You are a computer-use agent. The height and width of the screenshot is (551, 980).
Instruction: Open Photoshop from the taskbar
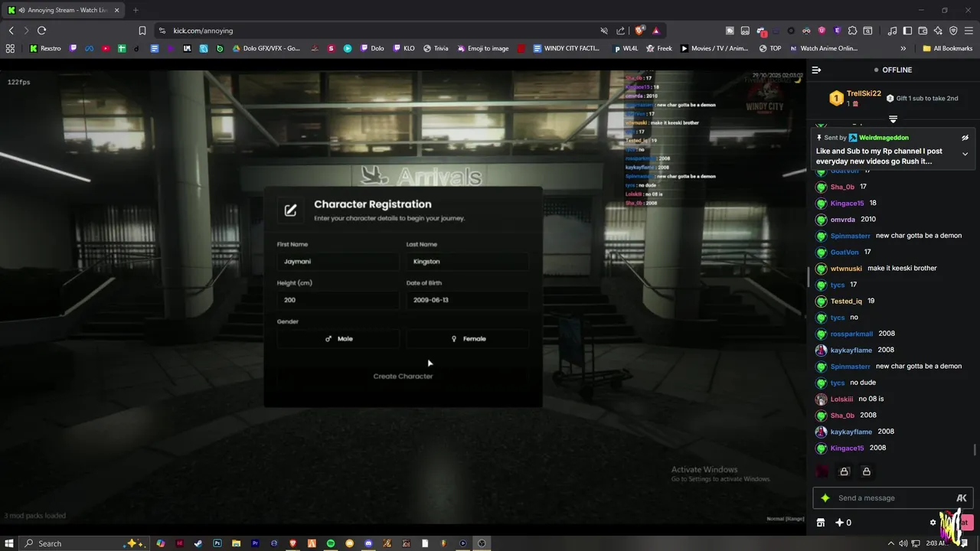[x=217, y=543]
